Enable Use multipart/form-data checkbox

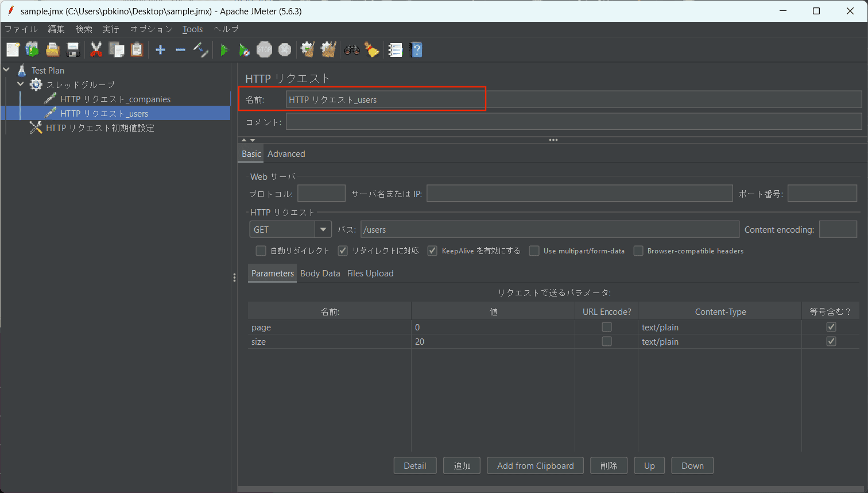click(534, 251)
